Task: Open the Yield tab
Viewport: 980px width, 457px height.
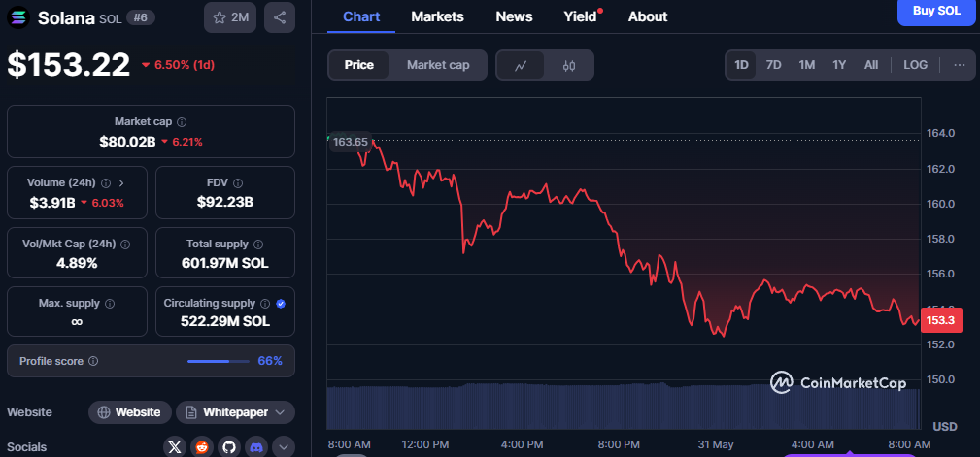Action: point(581,16)
